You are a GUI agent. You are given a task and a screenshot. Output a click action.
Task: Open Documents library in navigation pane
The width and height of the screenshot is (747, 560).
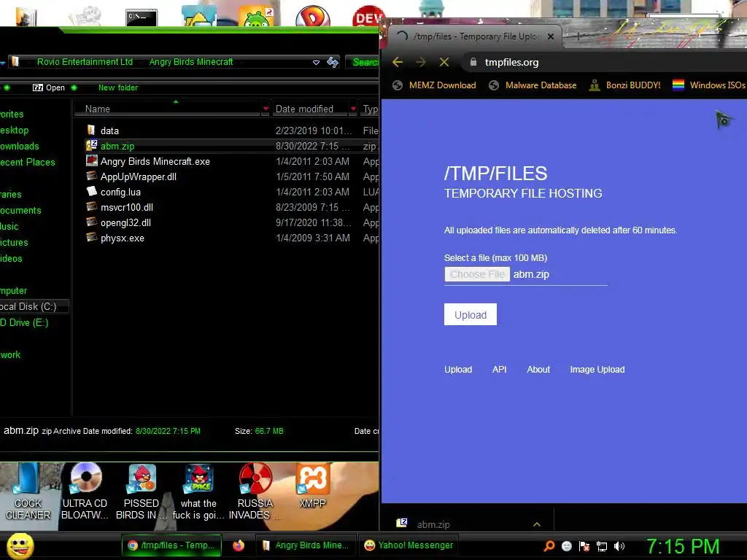pos(20,211)
